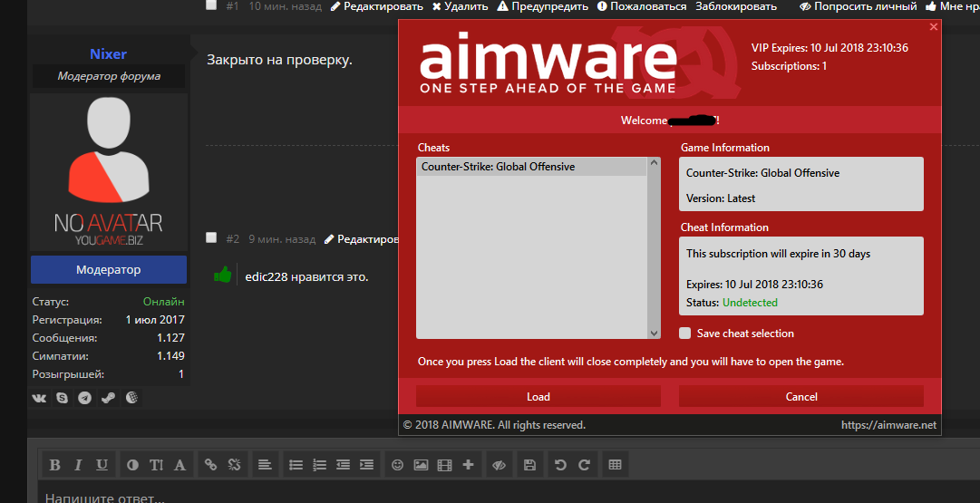The image size is (980, 503).
Task: Remove link with the unlink icon
Action: point(235,465)
